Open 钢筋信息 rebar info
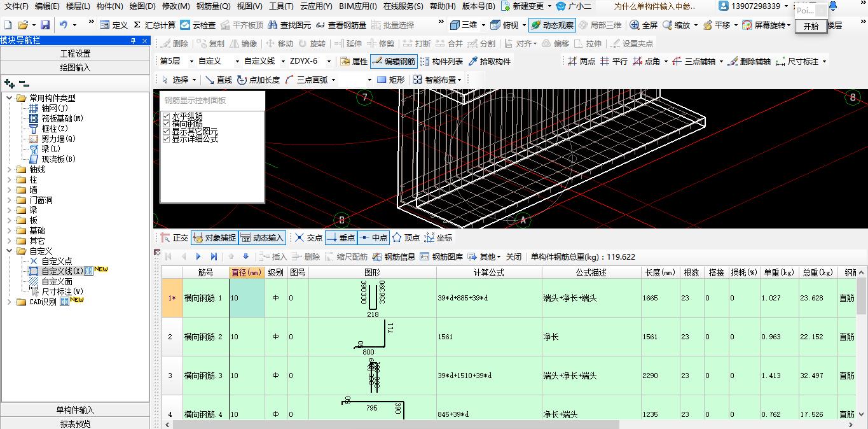The width and height of the screenshot is (868, 429). pyautogui.click(x=394, y=257)
